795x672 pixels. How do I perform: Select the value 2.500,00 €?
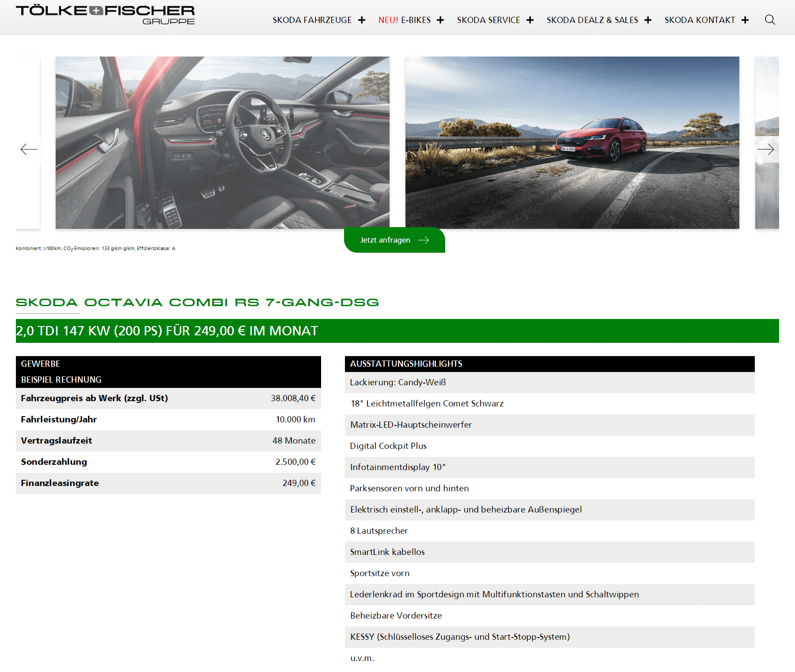tap(295, 462)
